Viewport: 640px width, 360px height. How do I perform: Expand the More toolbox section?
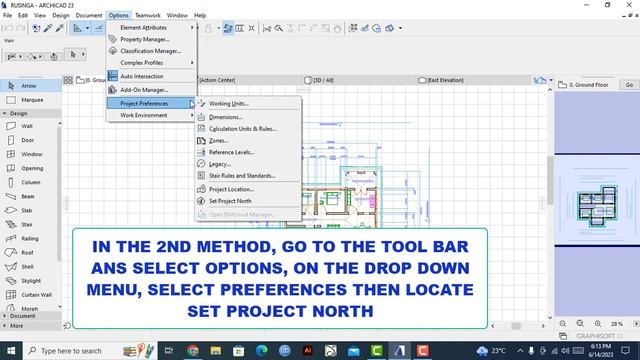(5, 326)
